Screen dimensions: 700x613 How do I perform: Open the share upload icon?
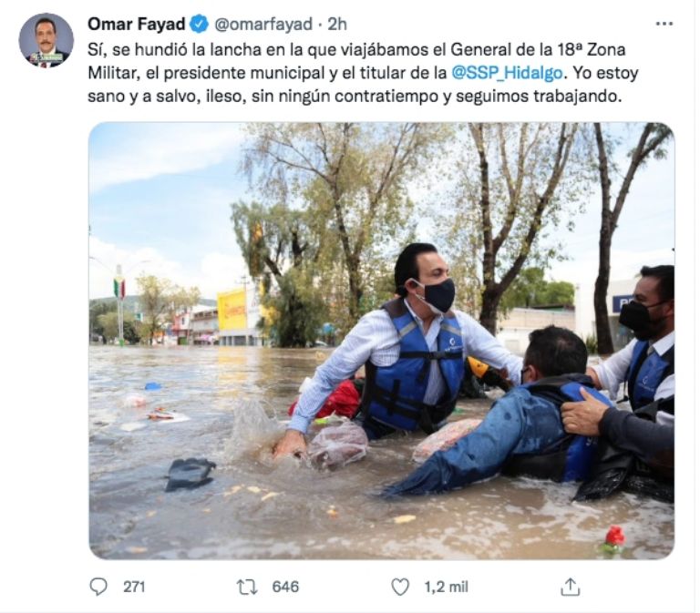(570, 587)
